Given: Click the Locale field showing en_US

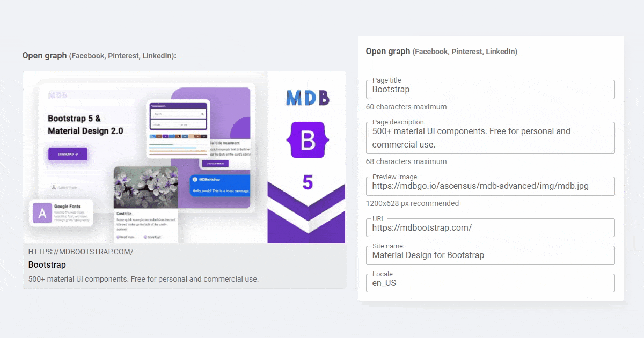Looking at the screenshot, I should coord(490,283).
